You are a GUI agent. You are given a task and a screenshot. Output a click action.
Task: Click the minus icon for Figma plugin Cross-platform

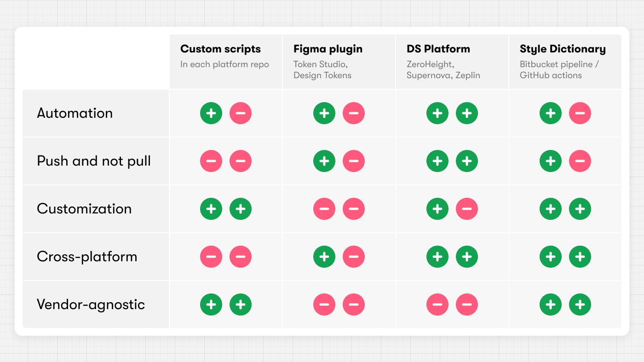click(354, 257)
